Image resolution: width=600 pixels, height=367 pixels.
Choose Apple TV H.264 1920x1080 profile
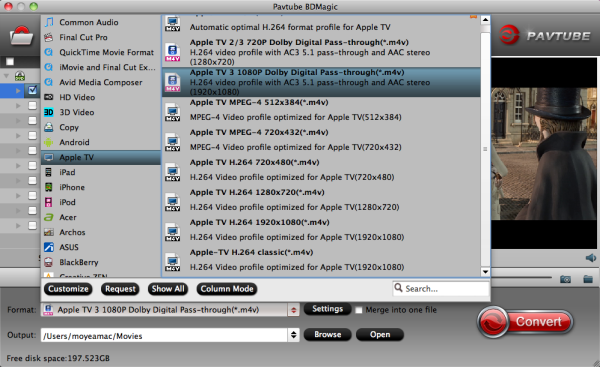[321, 230]
